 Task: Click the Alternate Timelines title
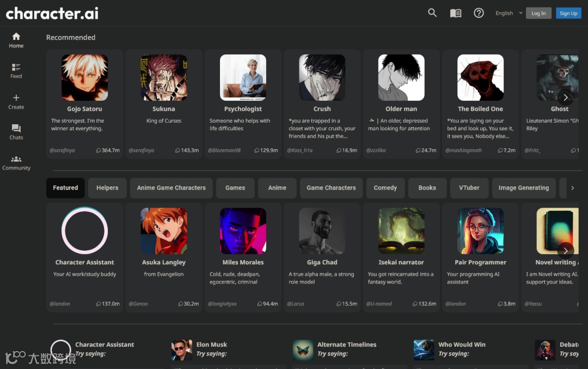point(347,344)
